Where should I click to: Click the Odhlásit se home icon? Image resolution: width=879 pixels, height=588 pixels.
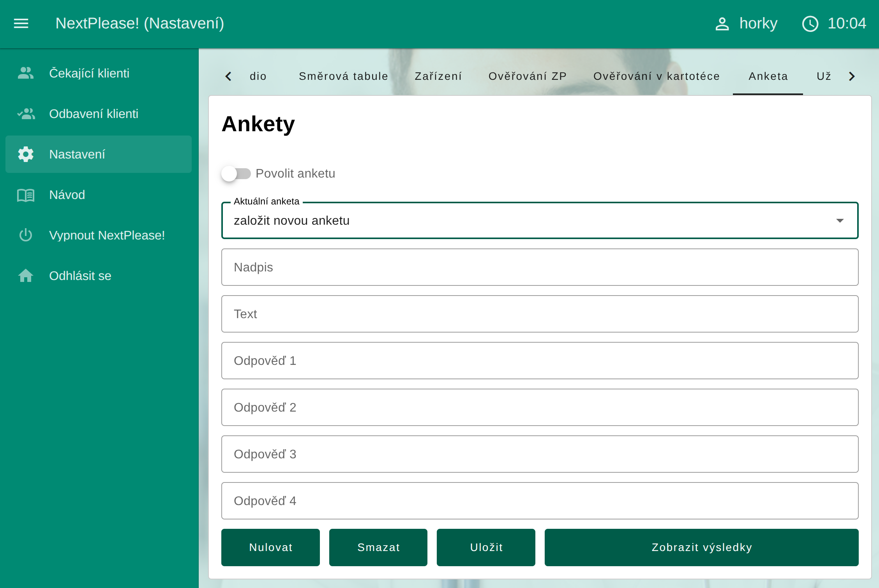(x=26, y=276)
